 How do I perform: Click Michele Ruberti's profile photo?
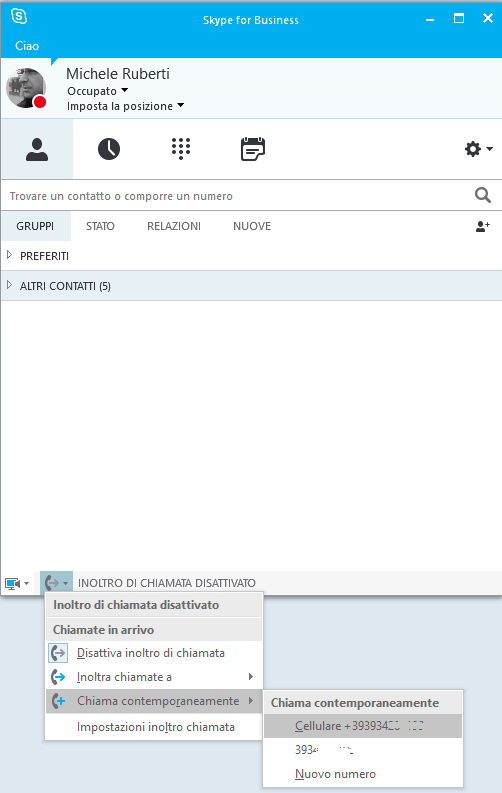coord(26,88)
